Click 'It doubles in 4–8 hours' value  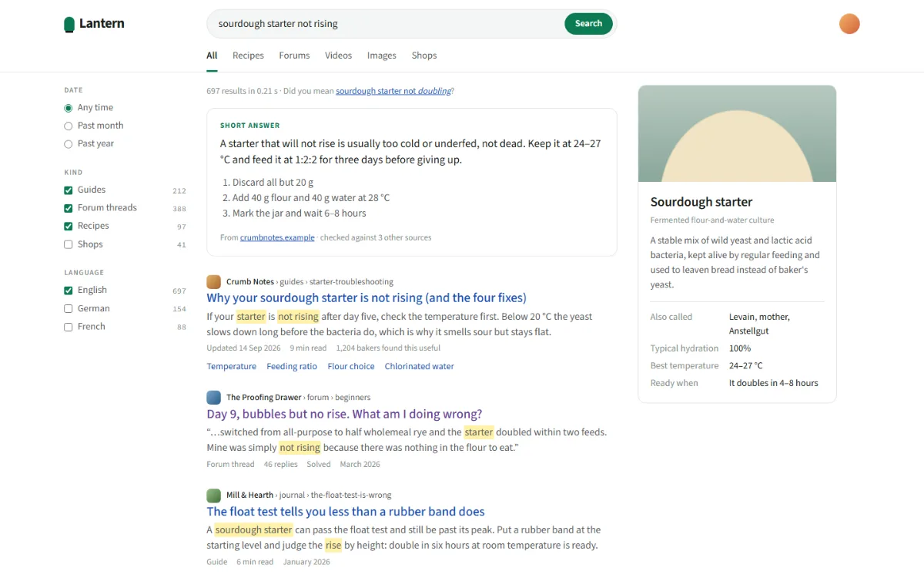coord(774,383)
